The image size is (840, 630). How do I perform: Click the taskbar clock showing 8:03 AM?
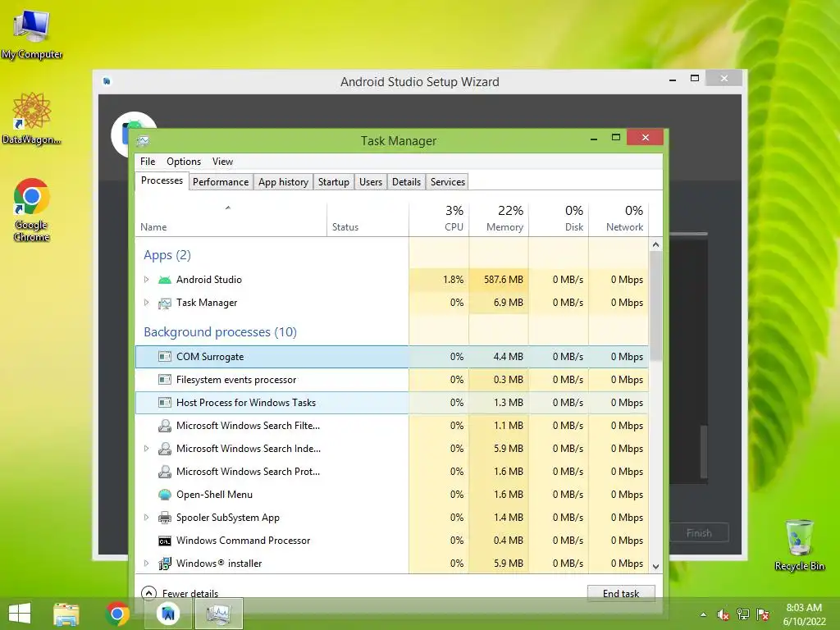pyautogui.click(x=804, y=614)
